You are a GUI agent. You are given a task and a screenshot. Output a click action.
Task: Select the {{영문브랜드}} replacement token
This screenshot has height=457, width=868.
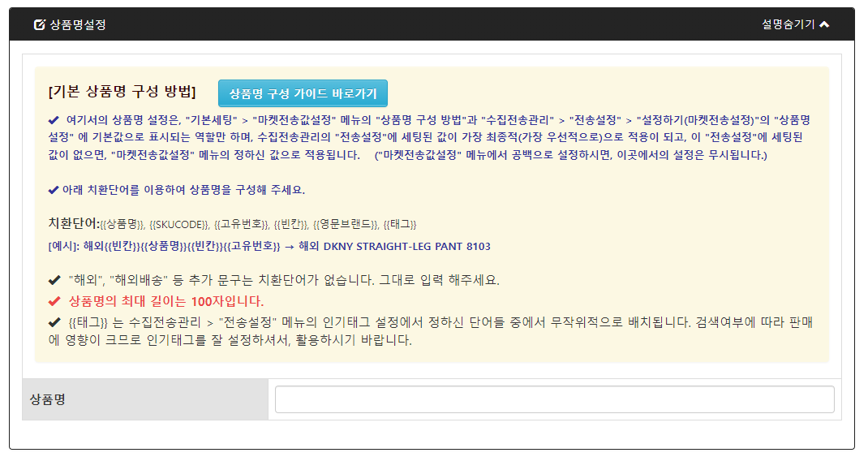pos(346,224)
